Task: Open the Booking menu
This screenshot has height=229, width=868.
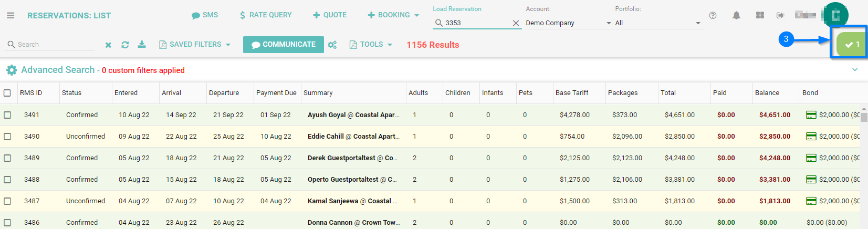Action: pyautogui.click(x=393, y=15)
